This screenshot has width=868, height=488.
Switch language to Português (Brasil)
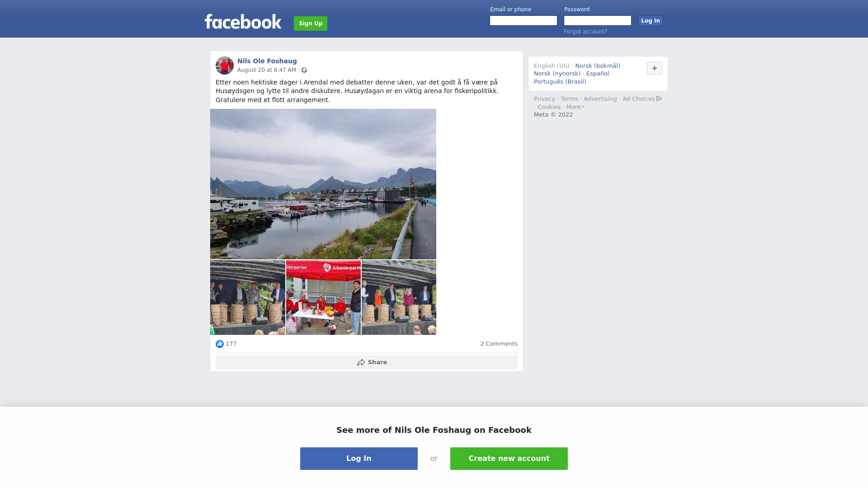[x=560, y=82]
